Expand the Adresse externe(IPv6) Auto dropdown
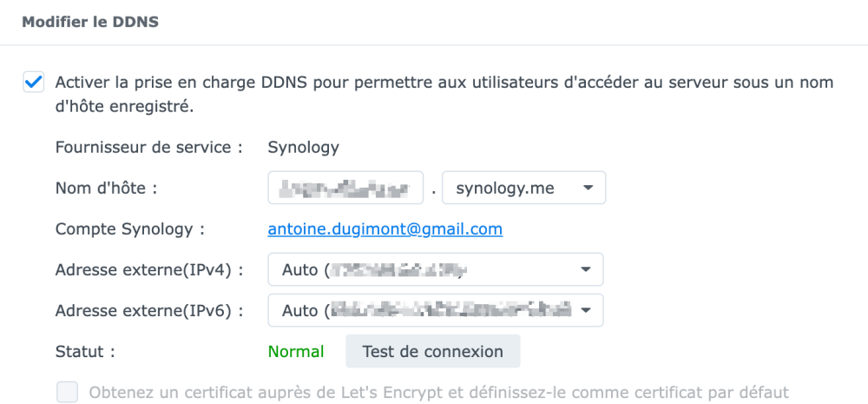The image size is (868, 404). click(x=435, y=309)
